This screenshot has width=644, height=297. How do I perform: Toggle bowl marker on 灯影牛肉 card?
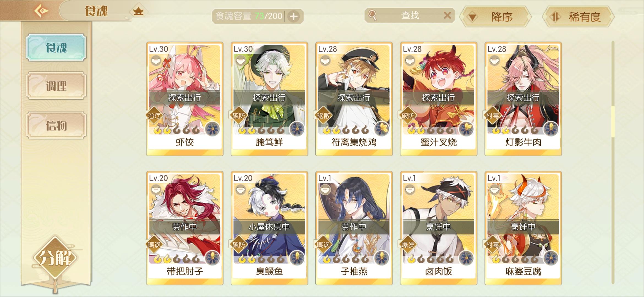pos(495,60)
